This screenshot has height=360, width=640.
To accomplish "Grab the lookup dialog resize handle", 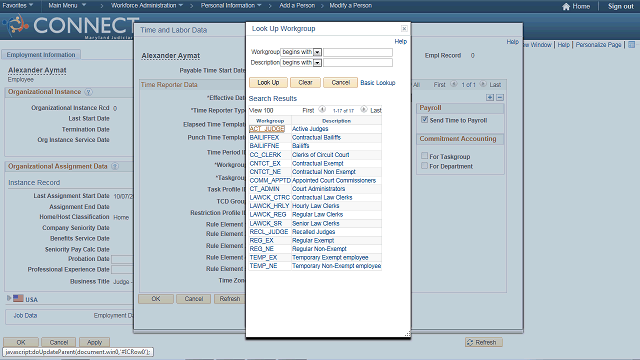I will tap(407, 334).
